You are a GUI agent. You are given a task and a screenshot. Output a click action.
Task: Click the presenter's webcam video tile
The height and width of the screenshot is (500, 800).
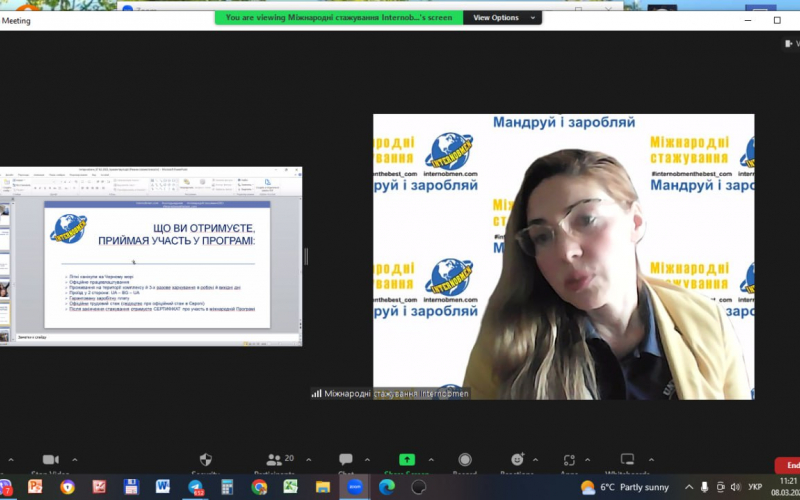(564, 257)
